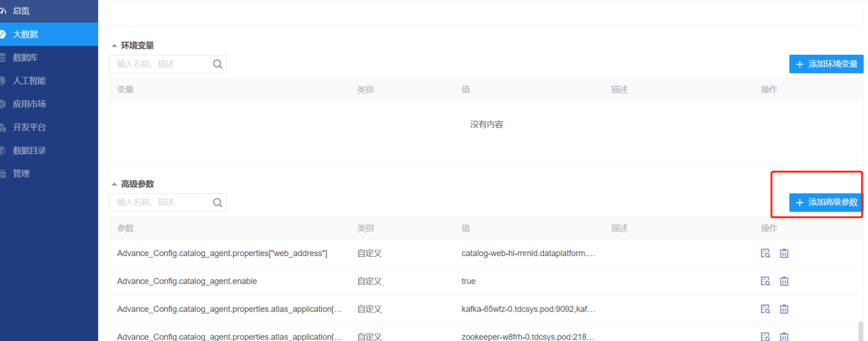Screen dimensions: 868x341
Task: View details of kafka atlas_application parameter
Action: pyautogui.click(x=765, y=309)
